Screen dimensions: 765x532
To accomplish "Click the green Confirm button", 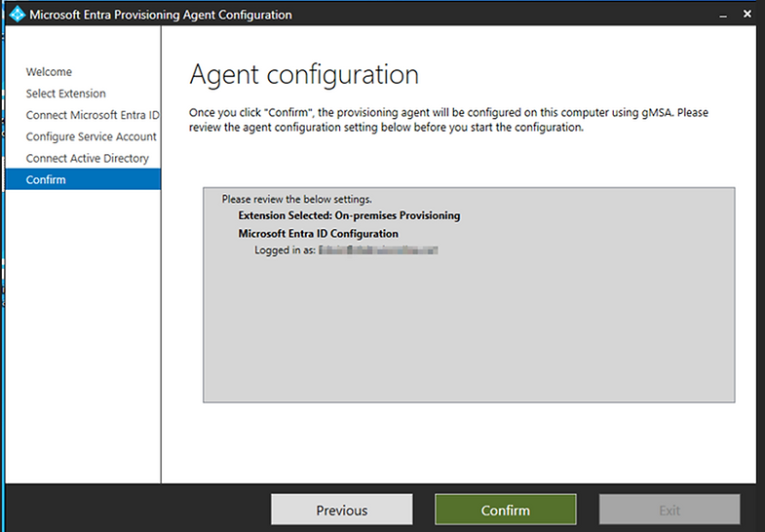I will click(505, 510).
